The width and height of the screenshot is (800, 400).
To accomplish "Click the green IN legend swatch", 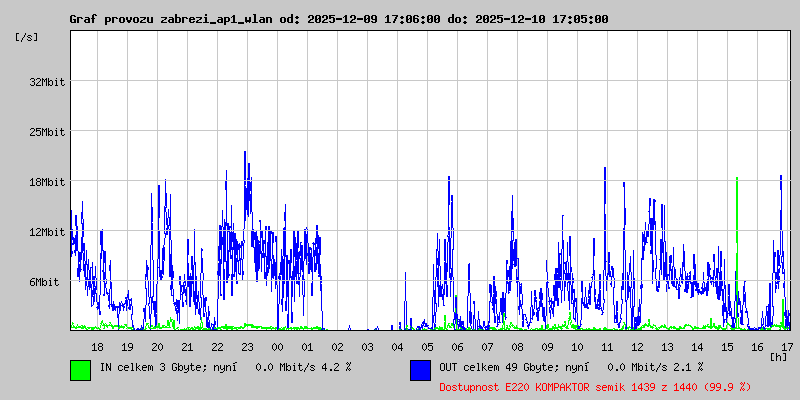I will (x=80, y=369).
